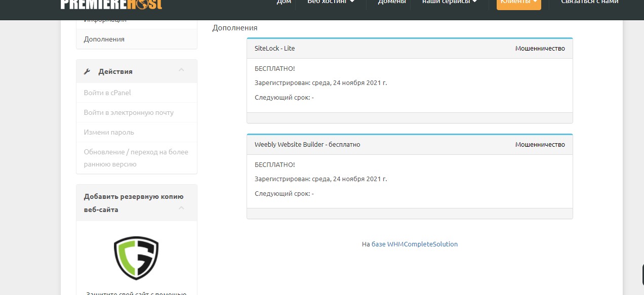Open the Веб хостинг dropdown menu

pyautogui.click(x=331, y=2)
